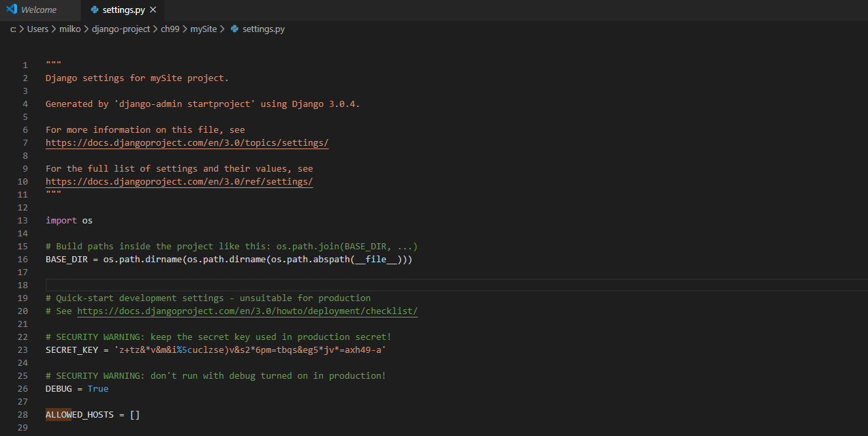Image resolution: width=868 pixels, height=436 pixels.
Task: Open the mySite breadcrumb folder
Action: tap(203, 29)
